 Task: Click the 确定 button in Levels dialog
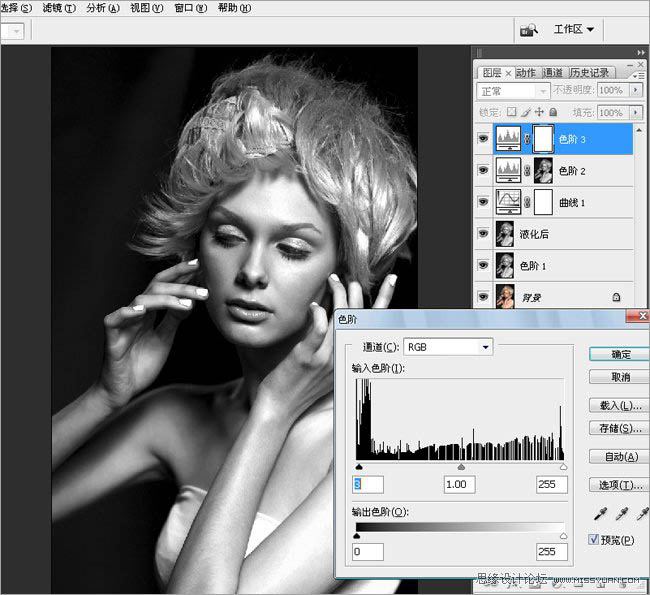click(x=618, y=354)
